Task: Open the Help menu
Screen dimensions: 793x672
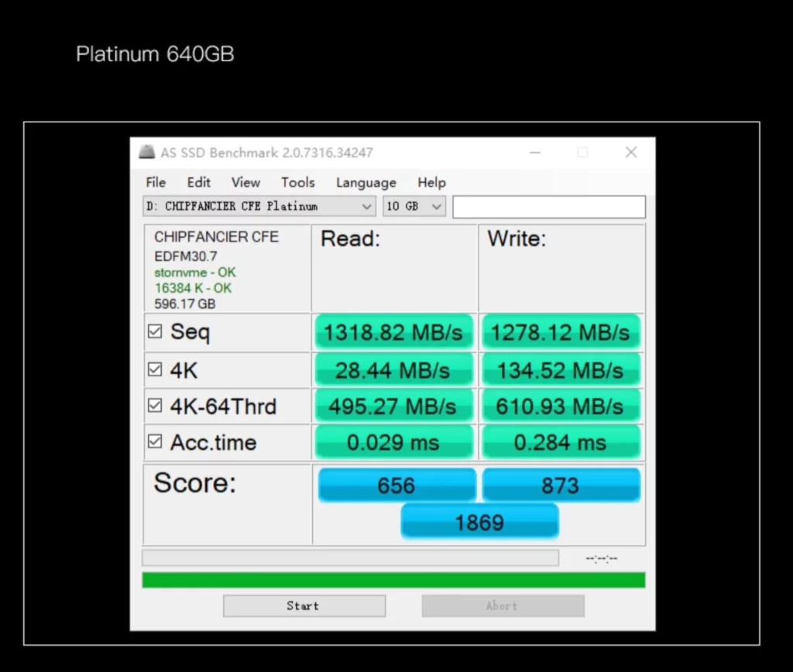Action: (431, 182)
